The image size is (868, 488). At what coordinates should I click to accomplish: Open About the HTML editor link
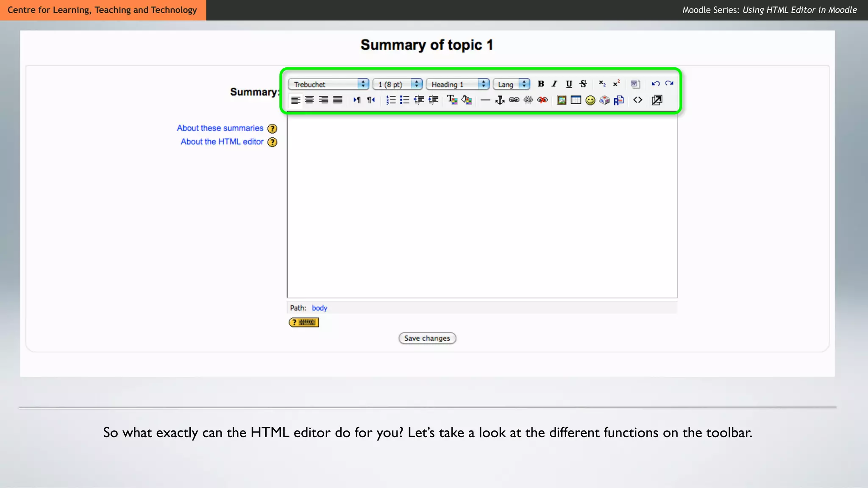pos(222,142)
